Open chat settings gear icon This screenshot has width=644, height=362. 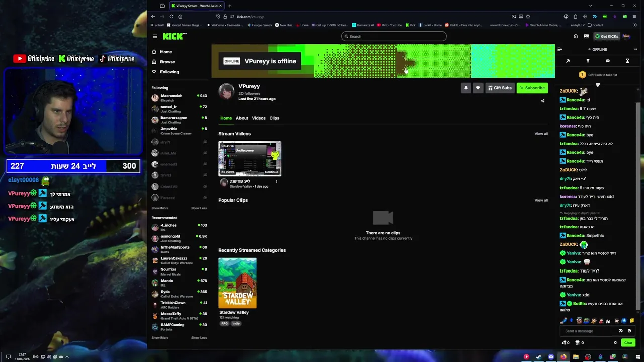[615, 343]
